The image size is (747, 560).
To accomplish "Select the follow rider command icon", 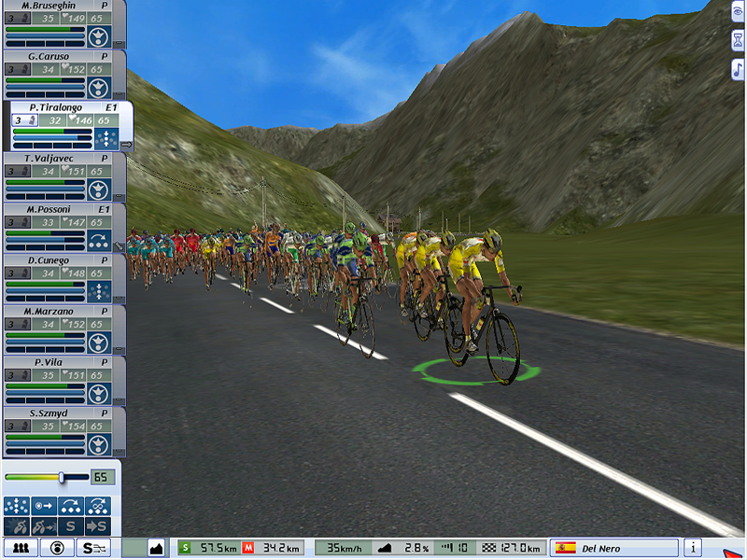I will pos(43,506).
